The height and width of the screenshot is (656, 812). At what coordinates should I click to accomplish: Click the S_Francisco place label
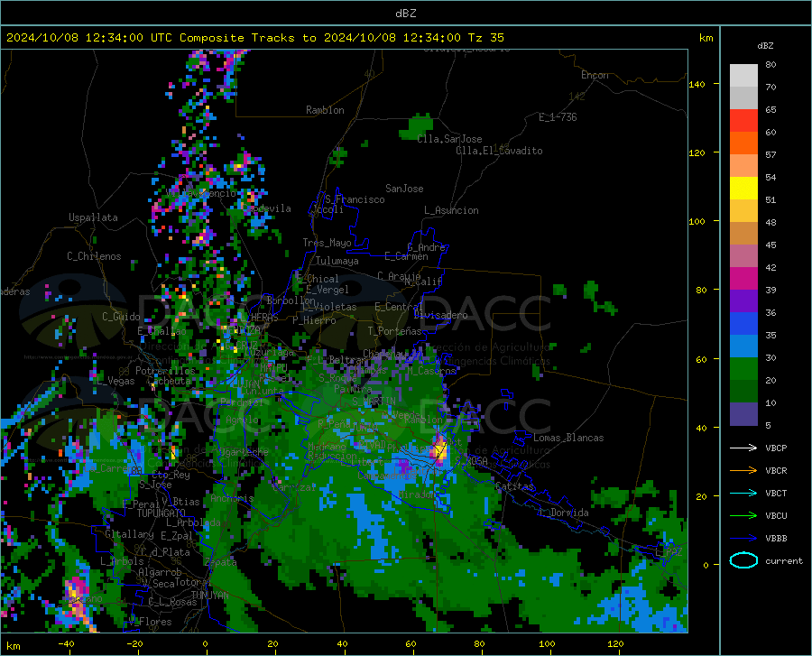click(355, 199)
